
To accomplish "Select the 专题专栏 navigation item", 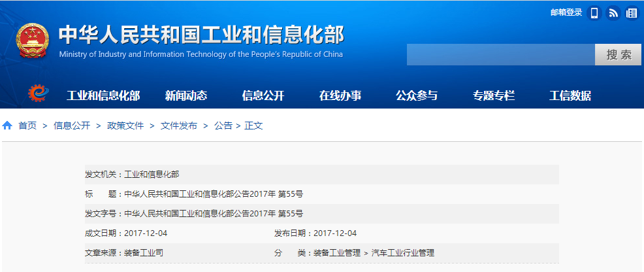I will 494,96.
